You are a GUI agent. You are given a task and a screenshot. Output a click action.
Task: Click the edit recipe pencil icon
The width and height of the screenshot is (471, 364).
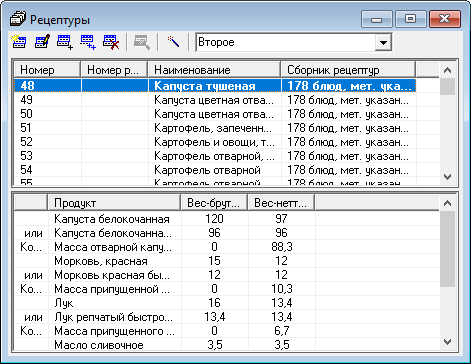coord(42,42)
